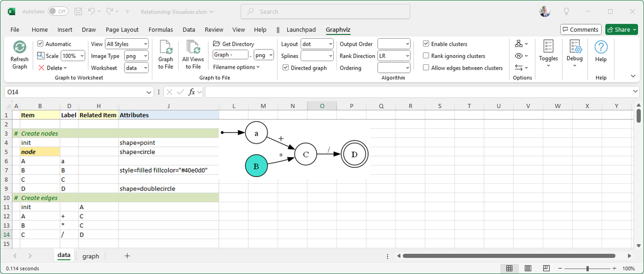Open the red X Delete menu

coord(53,68)
